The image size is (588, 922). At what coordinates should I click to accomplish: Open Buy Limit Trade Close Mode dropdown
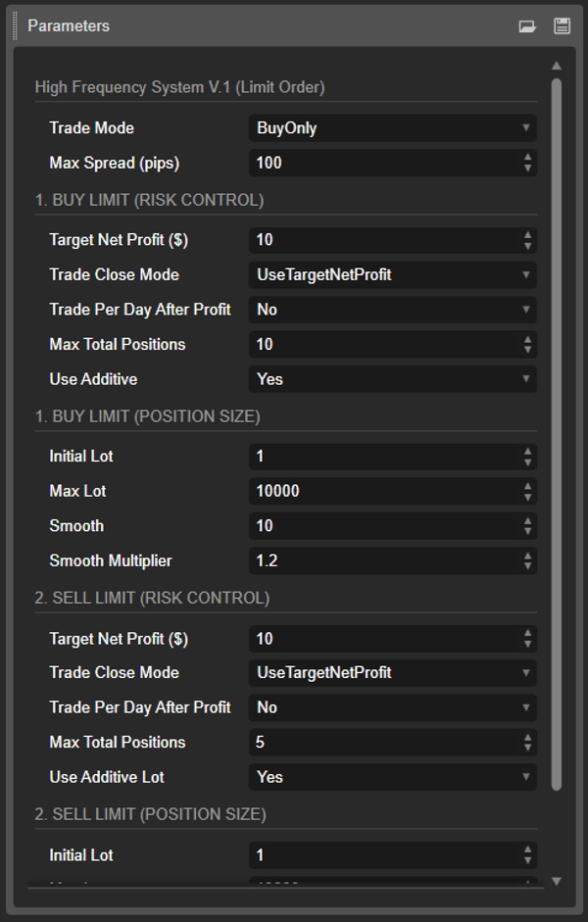click(x=392, y=275)
